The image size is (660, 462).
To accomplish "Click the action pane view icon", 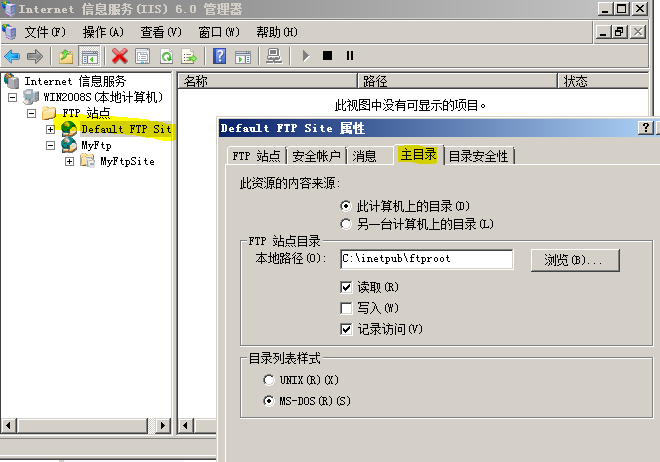I will (x=243, y=56).
